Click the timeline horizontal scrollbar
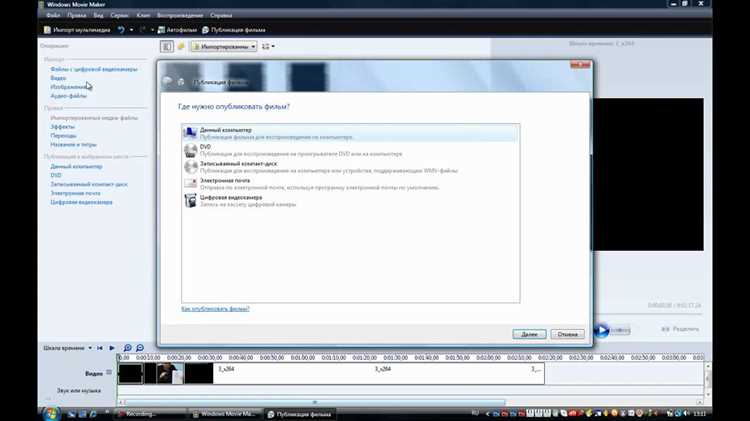Screen dimensions: 750x421 coord(314,402)
